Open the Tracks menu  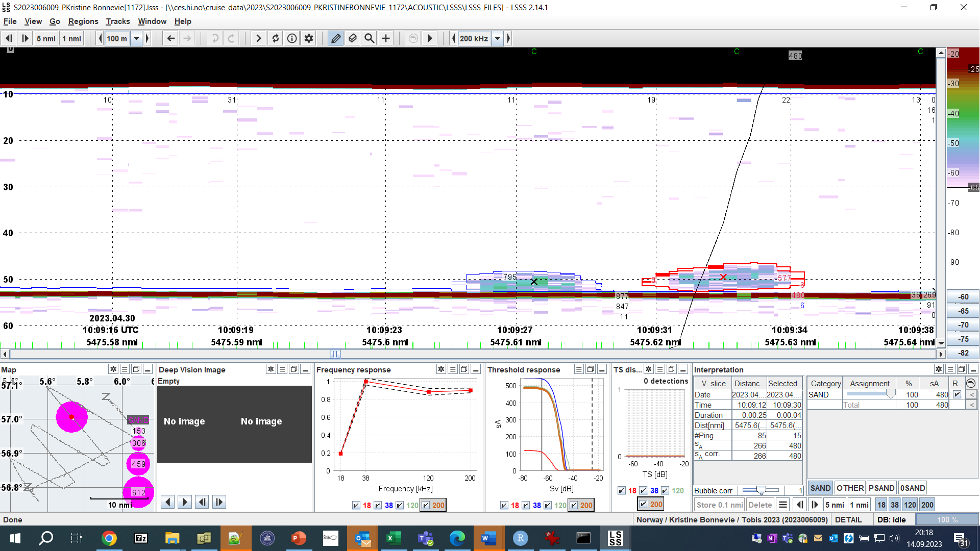click(117, 21)
